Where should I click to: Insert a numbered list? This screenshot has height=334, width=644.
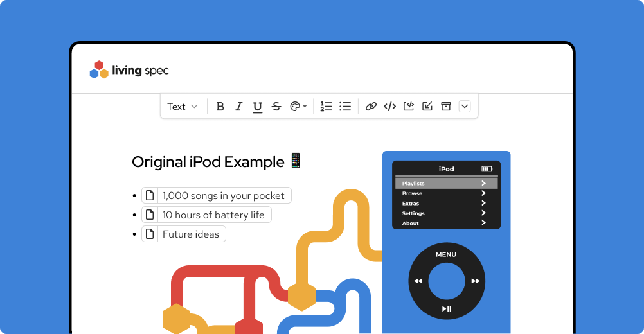[326, 107]
